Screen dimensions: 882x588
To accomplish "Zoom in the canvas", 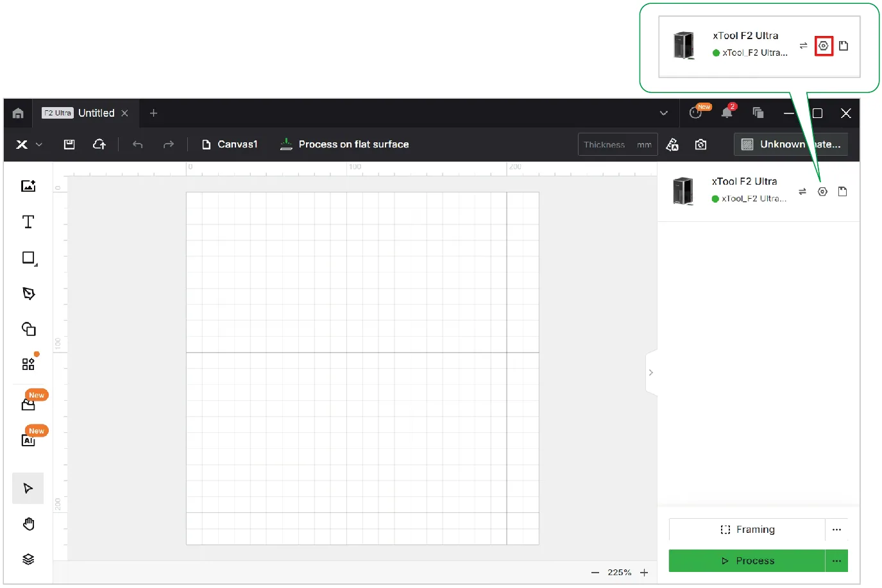I will [x=644, y=573].
